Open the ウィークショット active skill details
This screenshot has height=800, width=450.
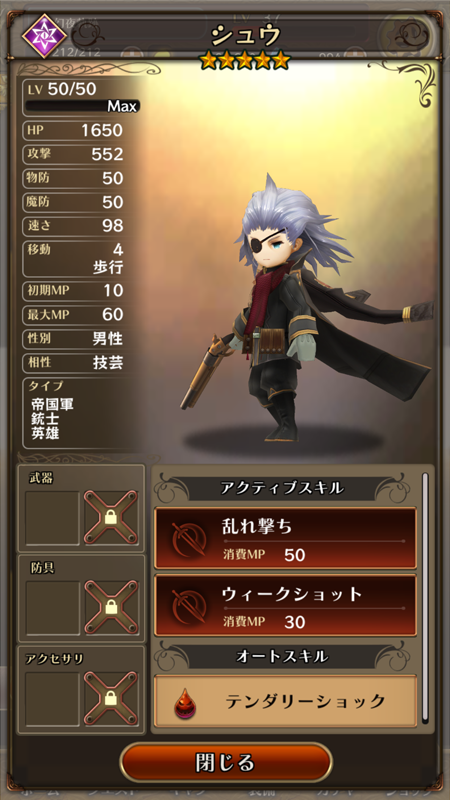286,605
